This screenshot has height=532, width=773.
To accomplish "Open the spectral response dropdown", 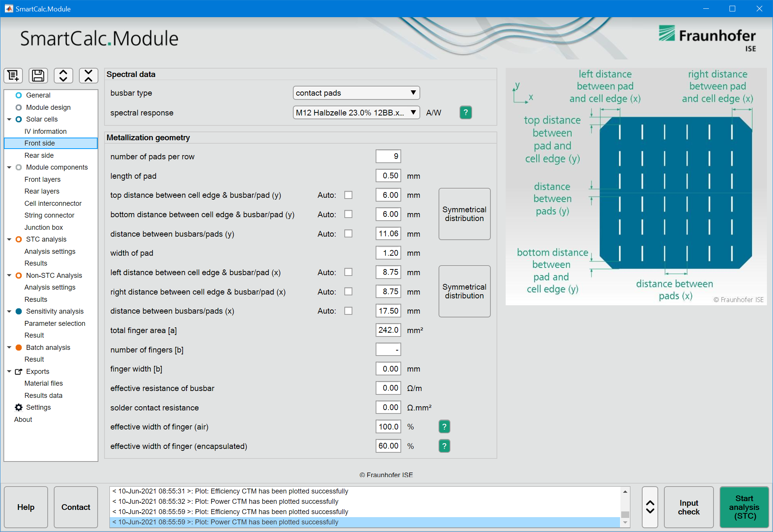I will pyautogui.click(x=356, y=112).
